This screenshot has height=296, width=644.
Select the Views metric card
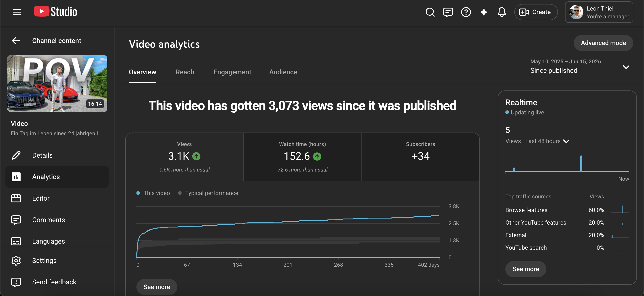[184, 157]
